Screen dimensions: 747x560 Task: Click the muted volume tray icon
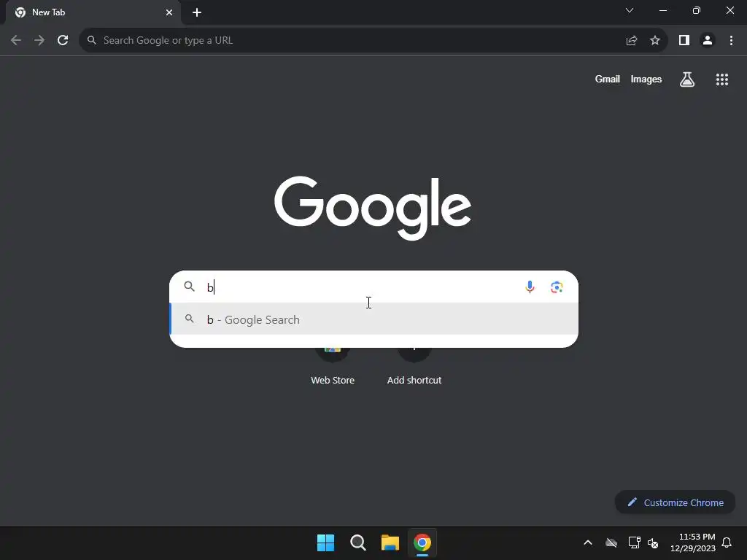point(653,542)
